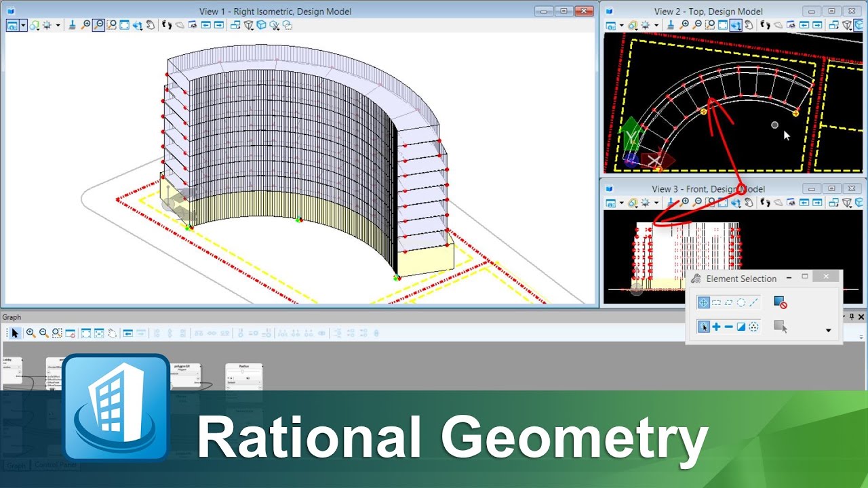Screen dimensions: 868x488
Task: Select Zoom In tool in View 1
Action: pyautogui.click(x=85, y=25)
